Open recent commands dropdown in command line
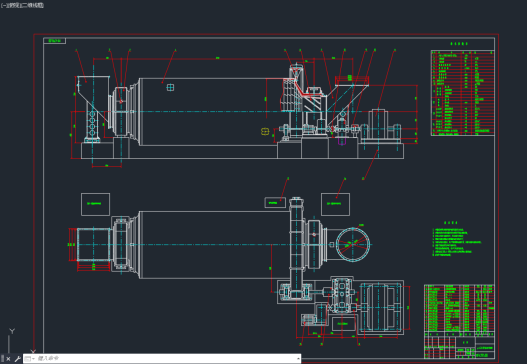 pyautogui.click(x=30, y=359)
